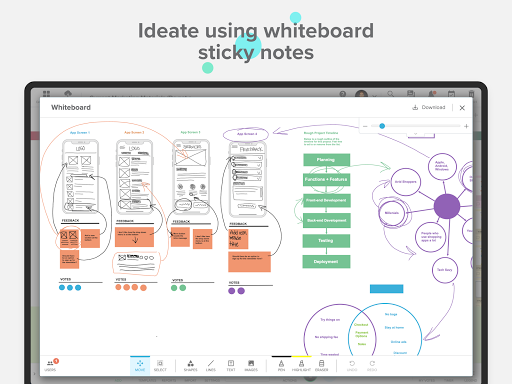The image size is (512, 384).
Task: Open the app grid icon in background header
Action: [46, 94]
